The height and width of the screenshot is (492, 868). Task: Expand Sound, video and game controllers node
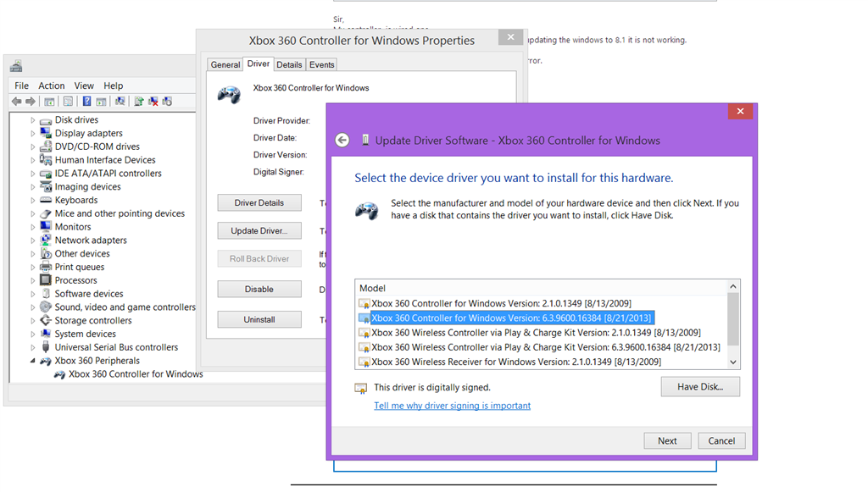click(33, 307)
